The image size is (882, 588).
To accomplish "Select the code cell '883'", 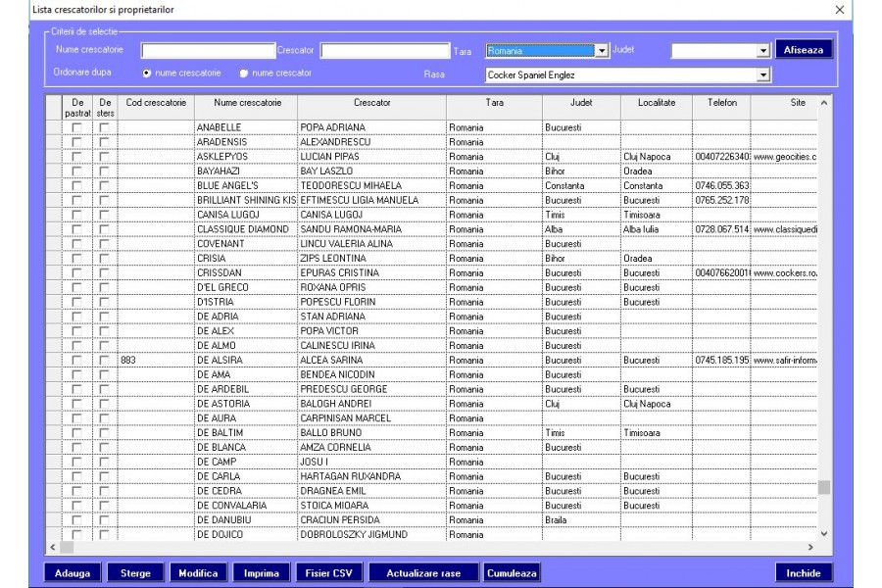I will pyautogui.click(x=156, y=360).
